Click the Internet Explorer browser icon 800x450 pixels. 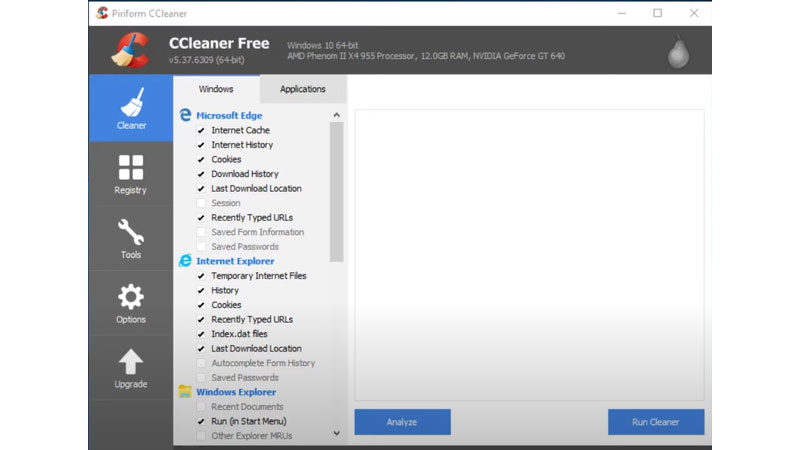tap(185, 261)
